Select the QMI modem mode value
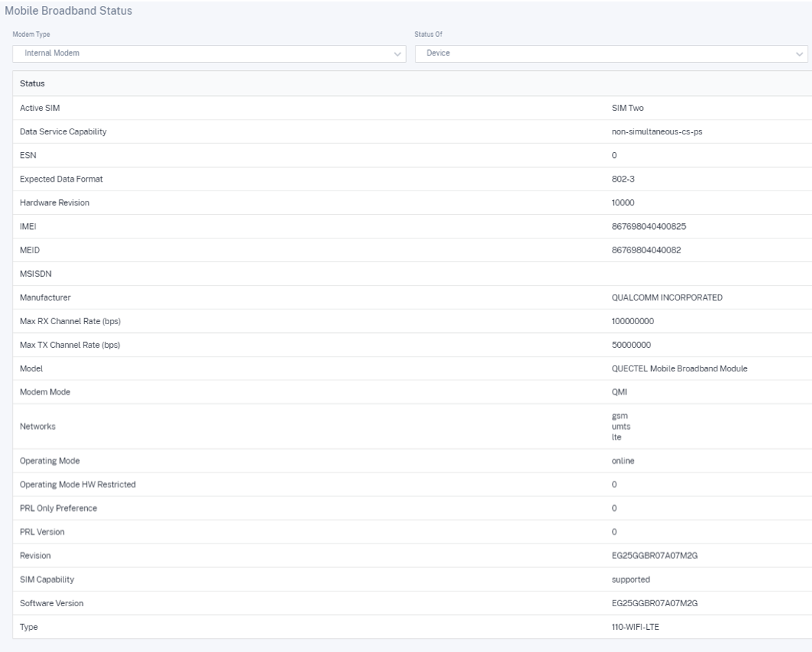The width and height of the screenshot is (812, 652). [619, 392]
